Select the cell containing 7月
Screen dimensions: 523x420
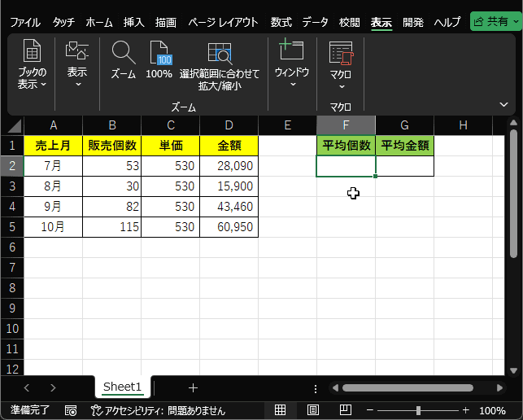(x=53, y=166)
